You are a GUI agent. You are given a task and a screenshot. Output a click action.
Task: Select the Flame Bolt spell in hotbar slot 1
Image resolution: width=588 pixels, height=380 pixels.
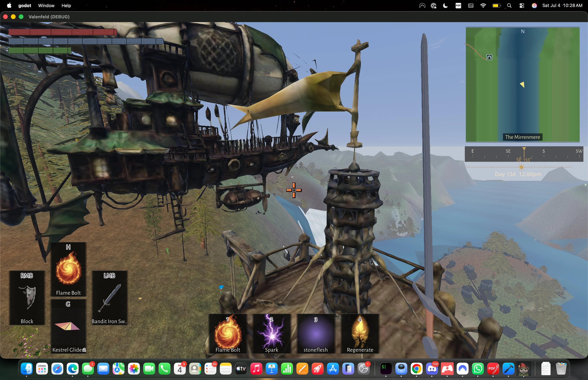tap(228, 334)
